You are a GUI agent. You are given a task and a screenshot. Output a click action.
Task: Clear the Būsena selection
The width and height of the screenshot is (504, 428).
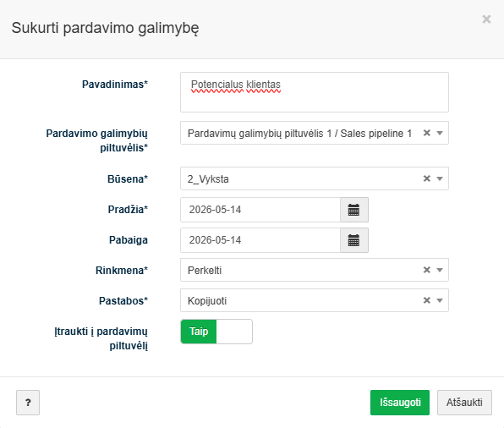(426, 178)
